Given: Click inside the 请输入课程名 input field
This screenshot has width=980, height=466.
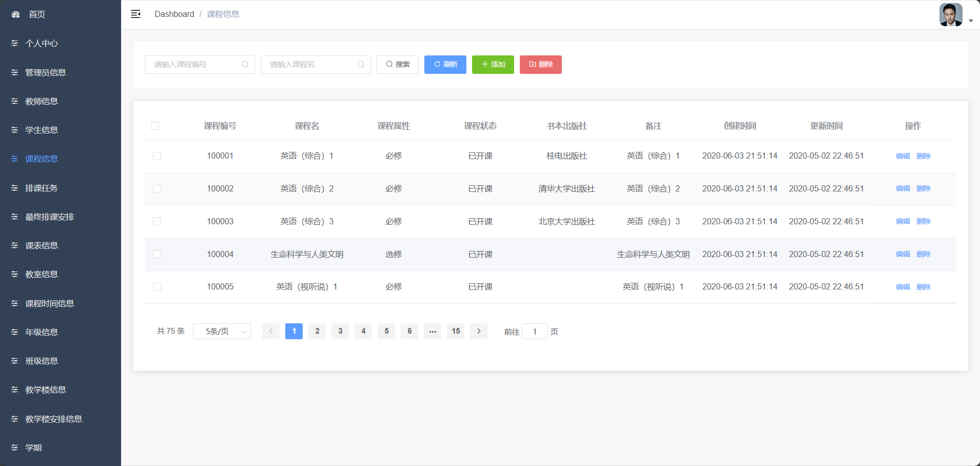Looking at the screenshot, I should click(308, 64).
